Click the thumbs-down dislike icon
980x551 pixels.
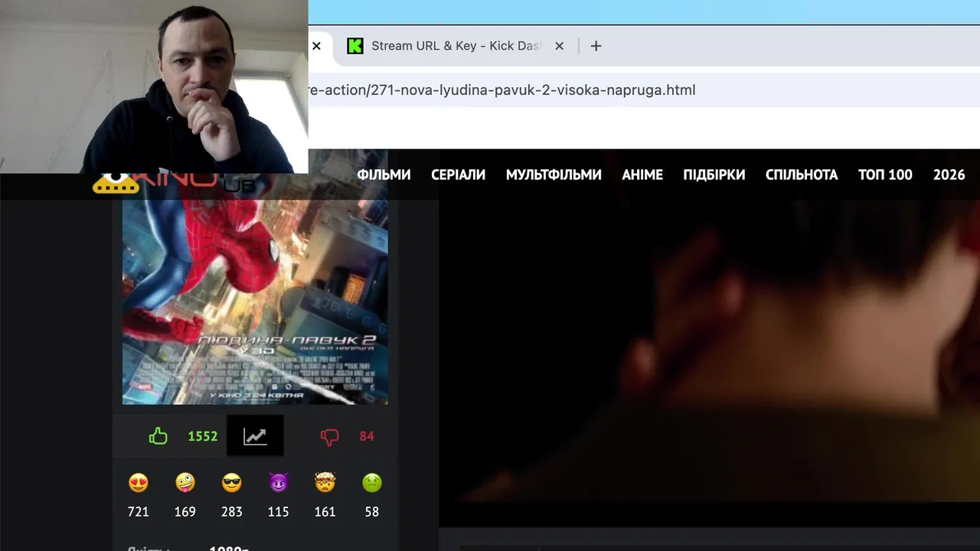click(329, 437)
